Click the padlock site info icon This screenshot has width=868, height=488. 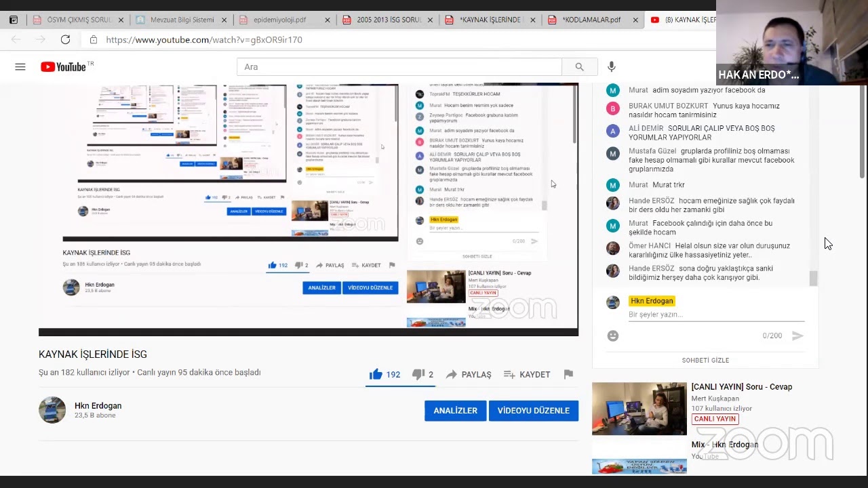94,40
